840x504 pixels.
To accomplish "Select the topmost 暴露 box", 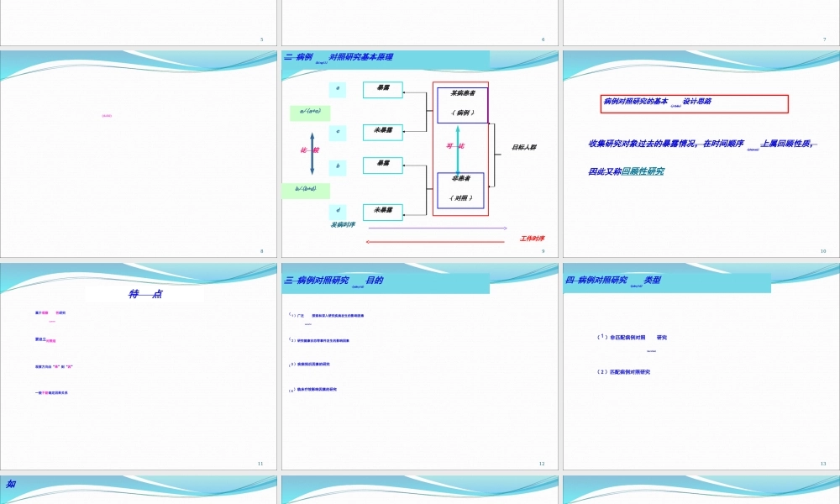I will 383,89.
